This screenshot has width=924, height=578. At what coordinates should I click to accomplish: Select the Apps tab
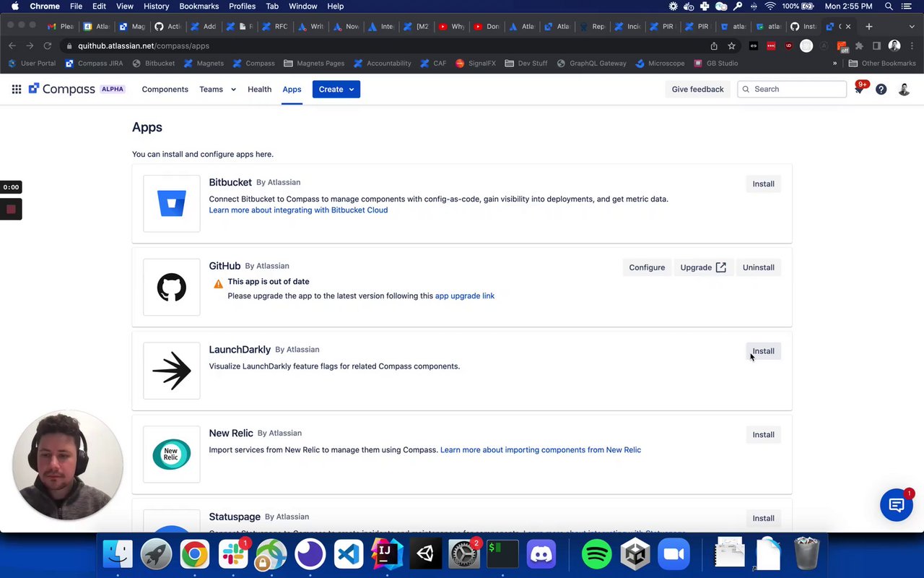click(x=292, y=89)
